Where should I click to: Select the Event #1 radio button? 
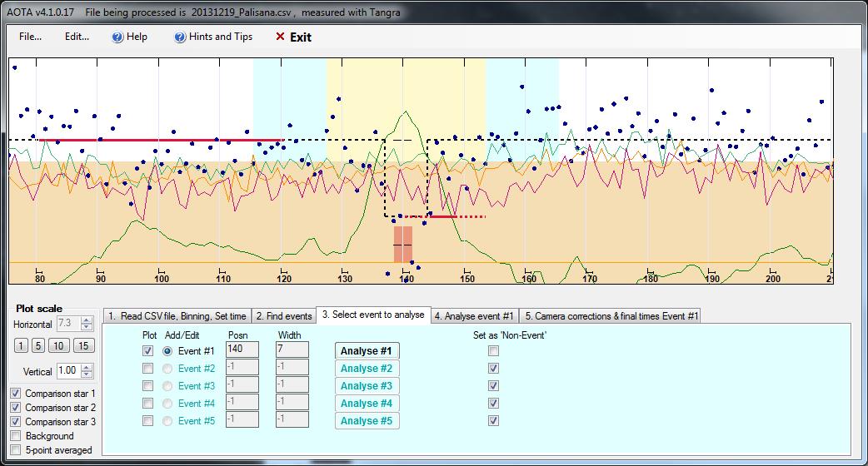coord(167,351)
